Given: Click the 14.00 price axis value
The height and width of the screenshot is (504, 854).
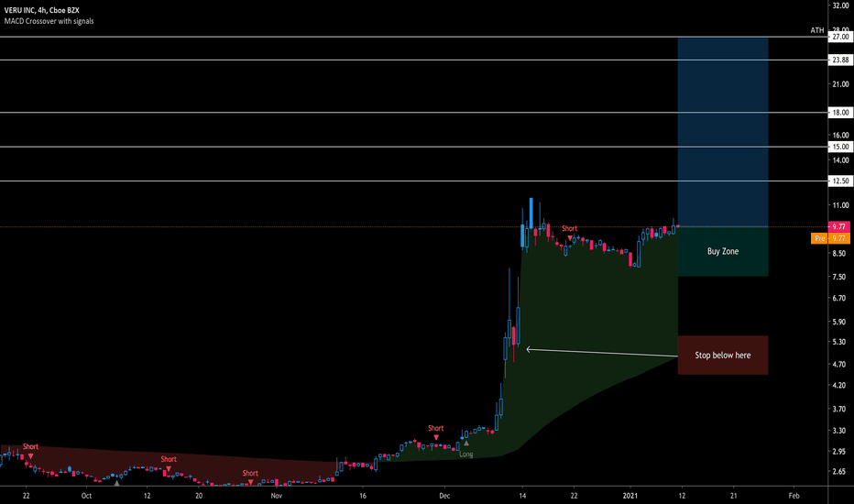Looking at the screenshot, I should 840,160.
